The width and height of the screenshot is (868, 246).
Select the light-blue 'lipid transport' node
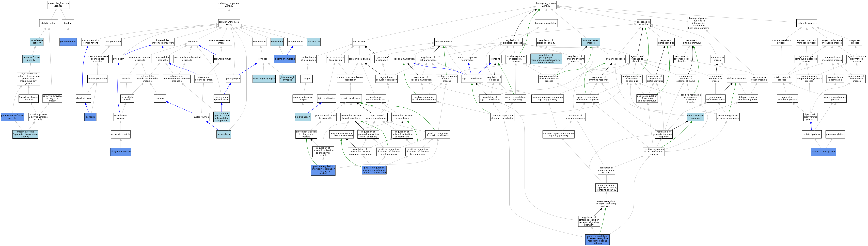point(303,117)
